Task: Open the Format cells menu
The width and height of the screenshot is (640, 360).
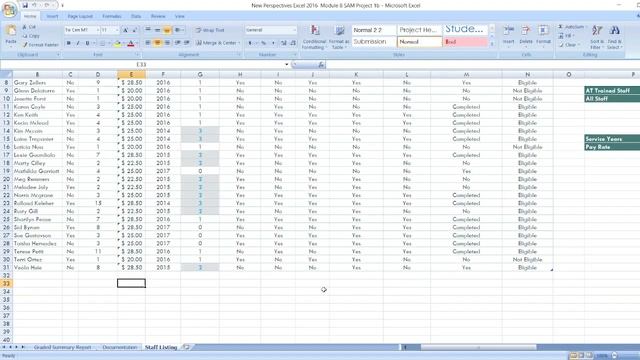Action: tap(543, 36)
